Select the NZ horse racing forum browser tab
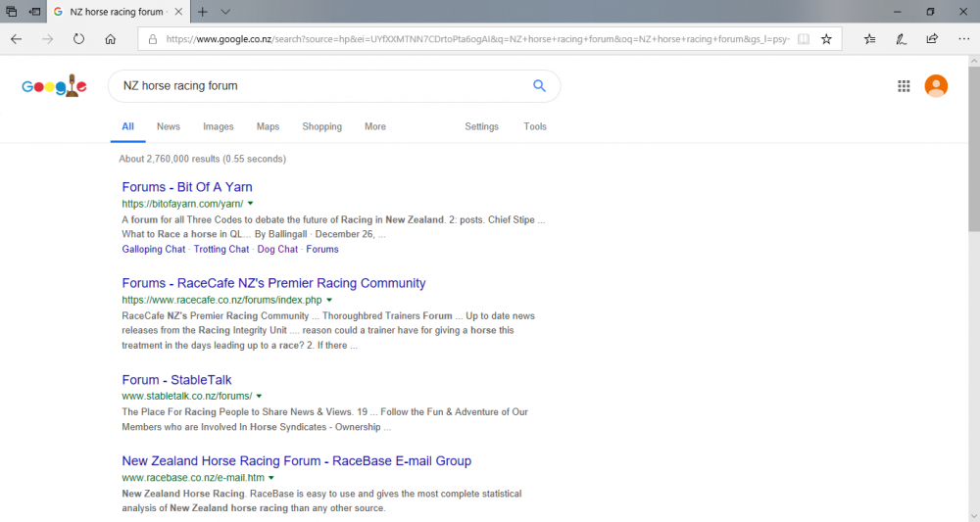Screen dimensions: 980x522 click(117, 11)
